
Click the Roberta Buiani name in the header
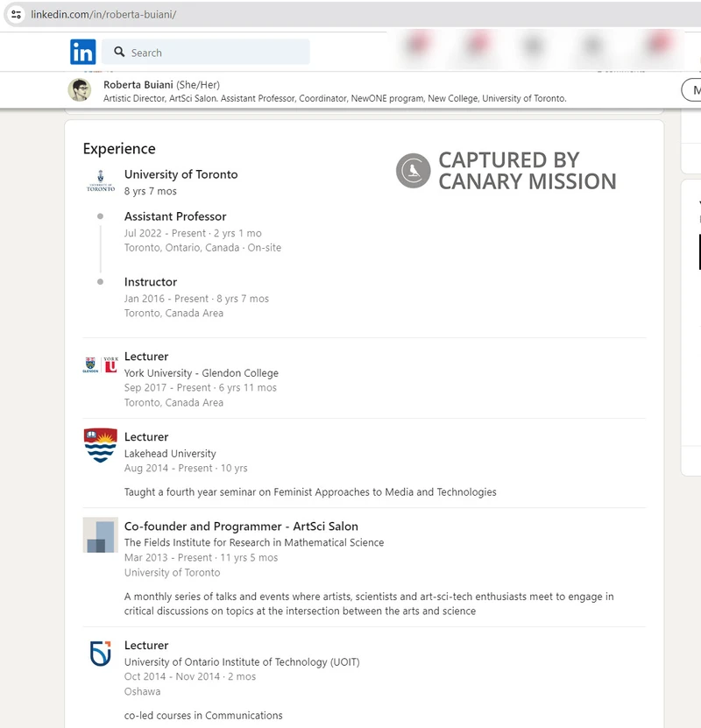point(138,84)
